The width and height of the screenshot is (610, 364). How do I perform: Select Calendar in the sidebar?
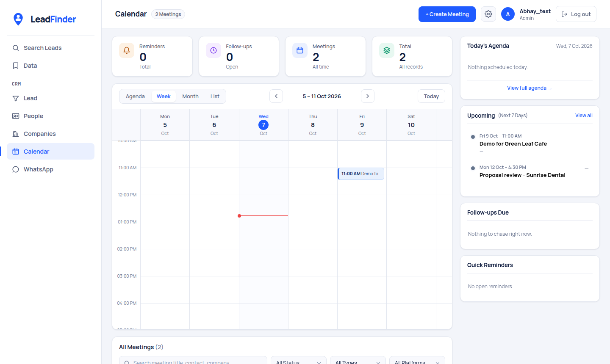(x=50, y=152)
